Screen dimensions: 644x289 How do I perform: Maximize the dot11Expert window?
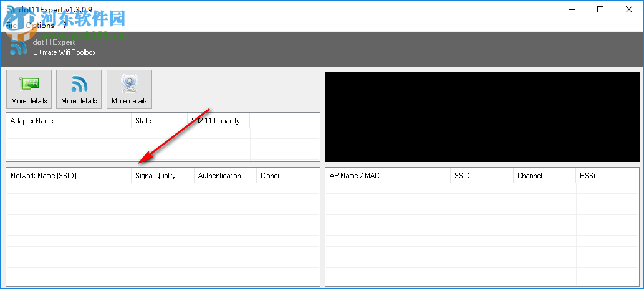pos(600,9)
